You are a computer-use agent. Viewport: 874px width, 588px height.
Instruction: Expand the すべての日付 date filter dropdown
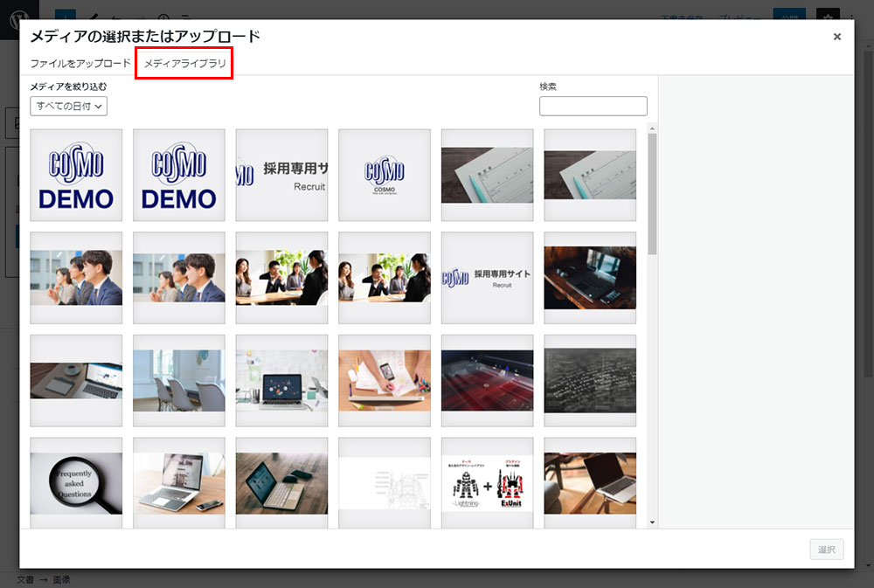pyautogui.click(x=69, y=106)
